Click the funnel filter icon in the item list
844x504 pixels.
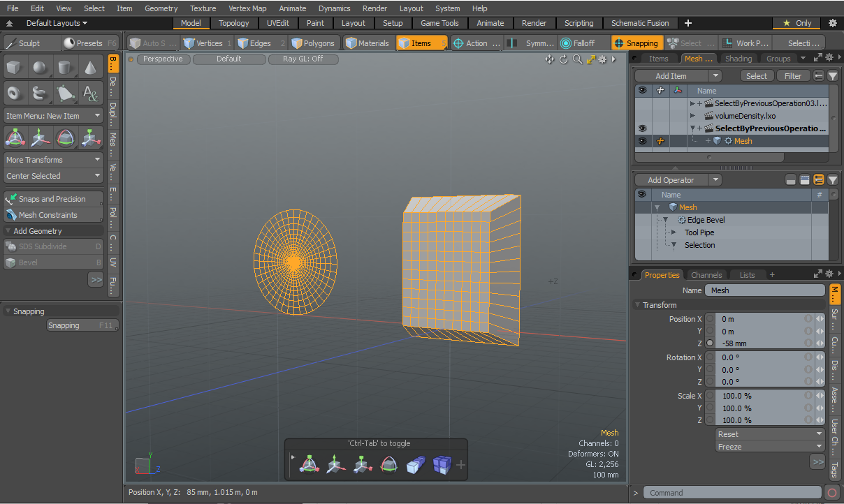click(833, 76)
